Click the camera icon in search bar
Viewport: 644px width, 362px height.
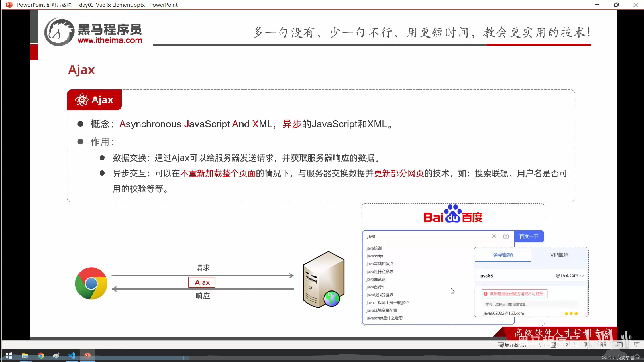(506, 236)
